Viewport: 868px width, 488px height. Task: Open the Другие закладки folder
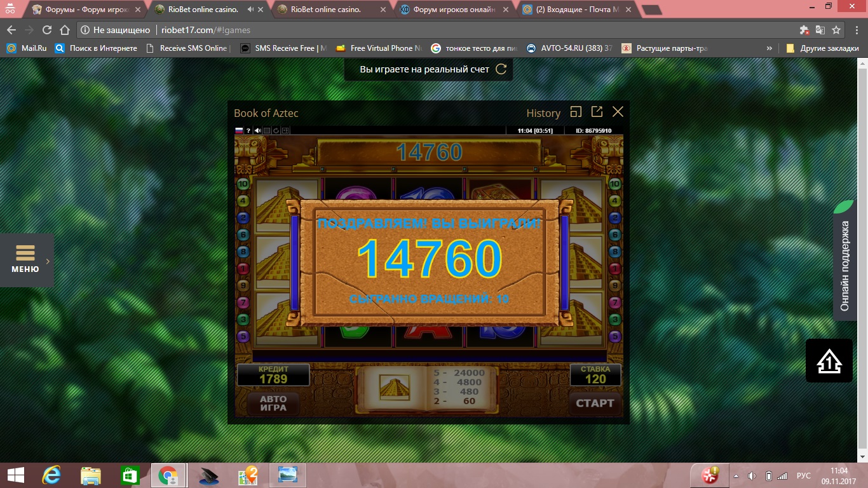(x=822, y=48)
